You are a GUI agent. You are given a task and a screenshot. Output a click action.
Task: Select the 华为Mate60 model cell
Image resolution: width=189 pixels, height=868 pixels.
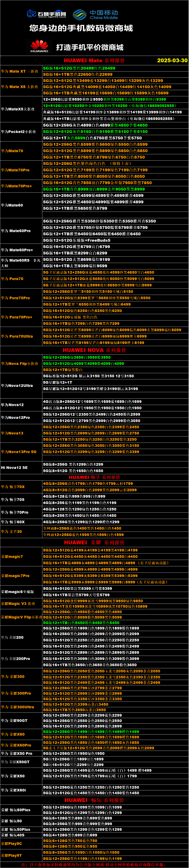[21, 205]
